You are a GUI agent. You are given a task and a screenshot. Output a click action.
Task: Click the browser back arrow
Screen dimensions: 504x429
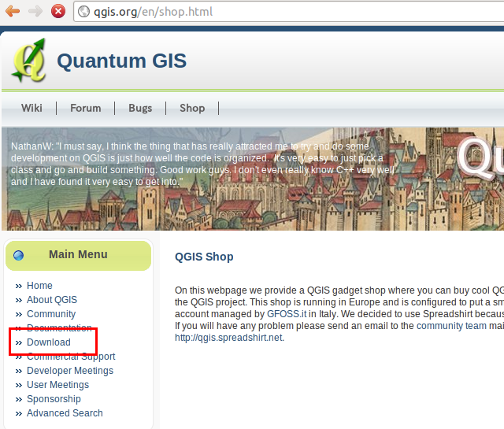click(x=13, y=11)
